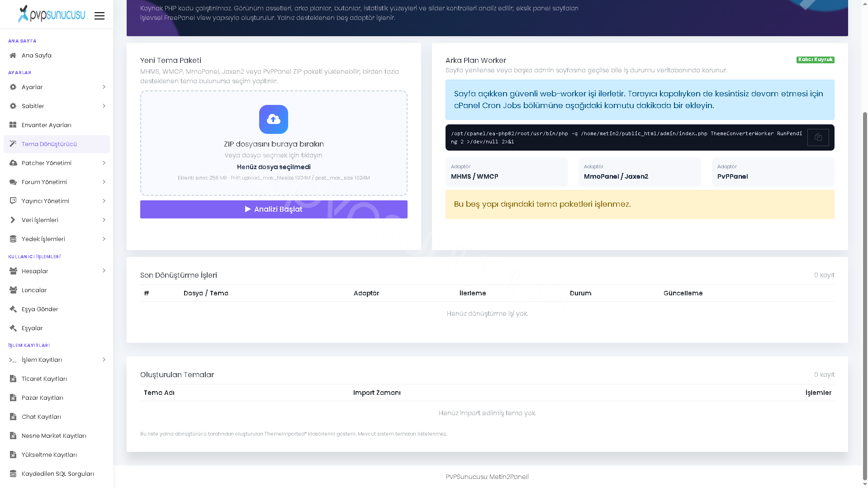This screenshot has height=488, width=868.
Task: Click the cloud upload icon
Action: (x=274, y=119)
